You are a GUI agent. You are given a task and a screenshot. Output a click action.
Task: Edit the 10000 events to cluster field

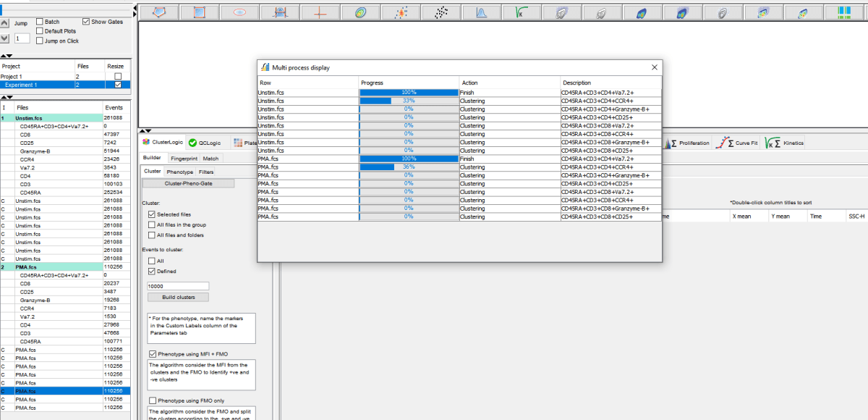point(176,285)
